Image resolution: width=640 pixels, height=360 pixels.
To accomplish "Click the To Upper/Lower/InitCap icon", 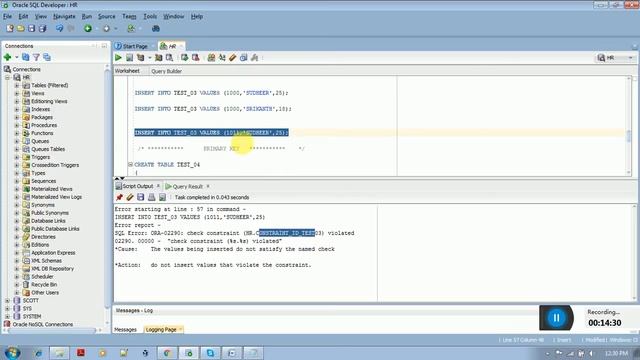I will point(222,58).
